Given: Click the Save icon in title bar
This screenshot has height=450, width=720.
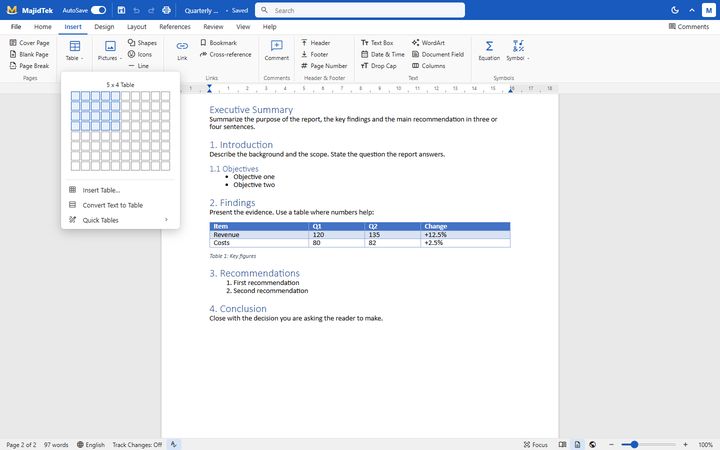Looking at the screenshot, I should point(121,10).
